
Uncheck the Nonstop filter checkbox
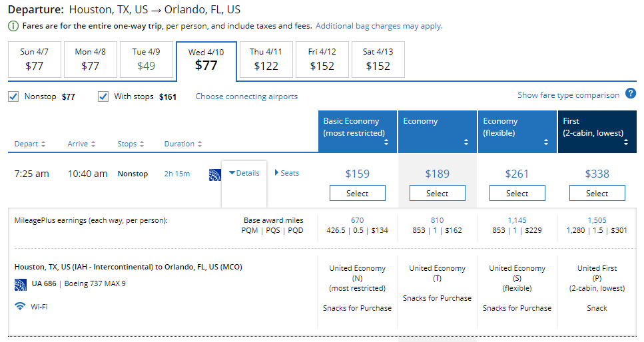coord(14,96)
